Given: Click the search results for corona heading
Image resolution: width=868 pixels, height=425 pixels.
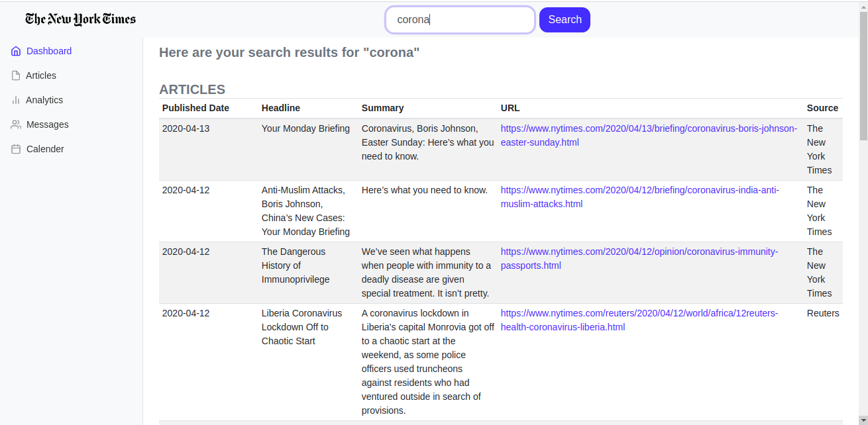Looking at the screenshot, I should coord(290,52).
